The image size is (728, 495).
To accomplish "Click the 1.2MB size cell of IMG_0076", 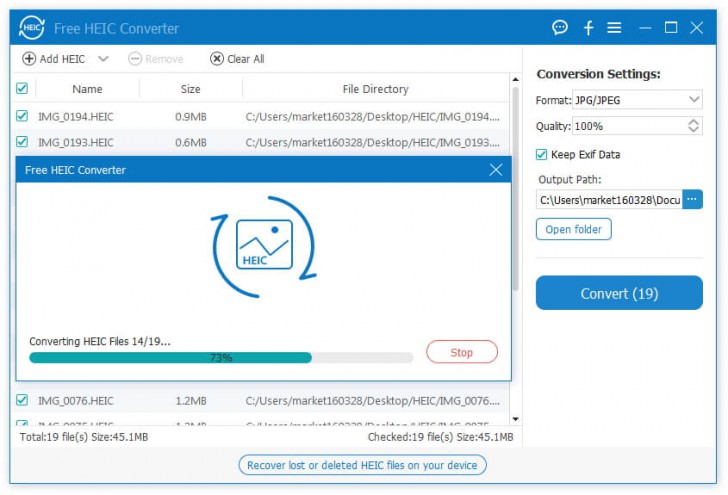I will (190, 401).
